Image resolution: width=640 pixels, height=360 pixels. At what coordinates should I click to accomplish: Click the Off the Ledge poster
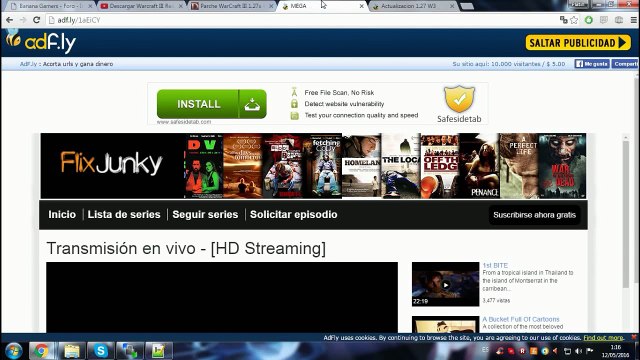coord(440,166)
